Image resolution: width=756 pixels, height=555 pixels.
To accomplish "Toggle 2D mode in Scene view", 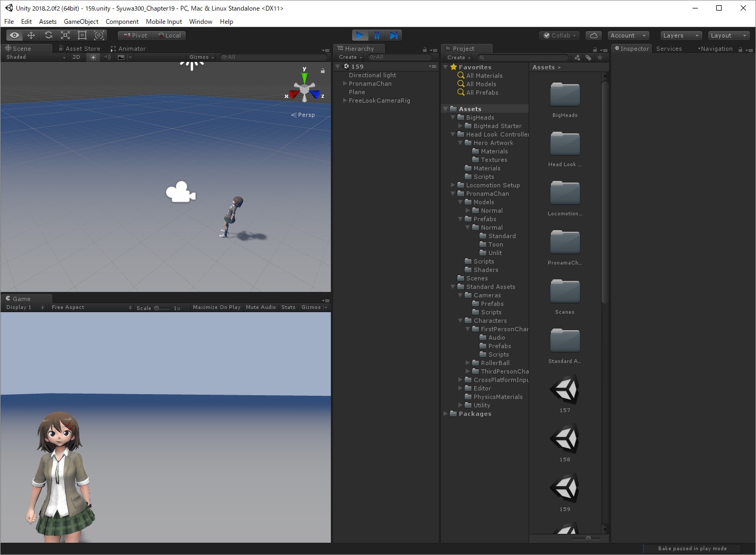I will [x=76, y=57].
